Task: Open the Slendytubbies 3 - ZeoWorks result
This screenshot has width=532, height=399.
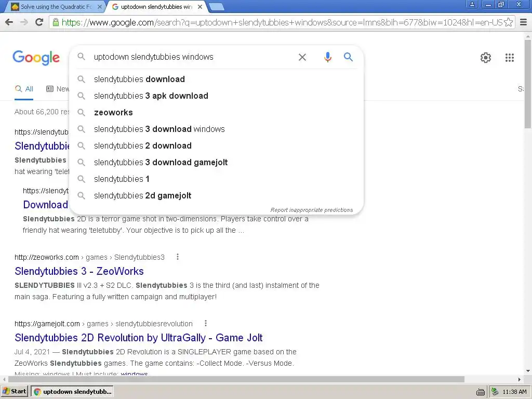Action: (79, 271)
